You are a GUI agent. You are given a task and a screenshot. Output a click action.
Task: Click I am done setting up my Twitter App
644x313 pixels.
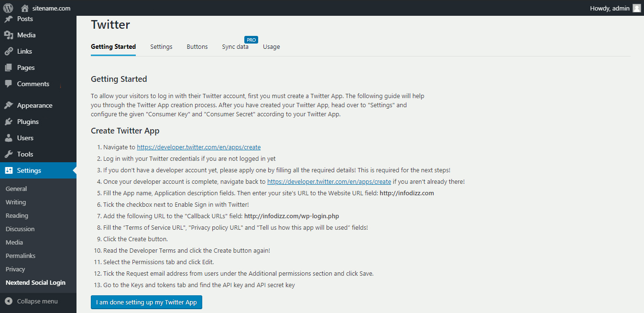pyautogui.click(x=146, y=302)
